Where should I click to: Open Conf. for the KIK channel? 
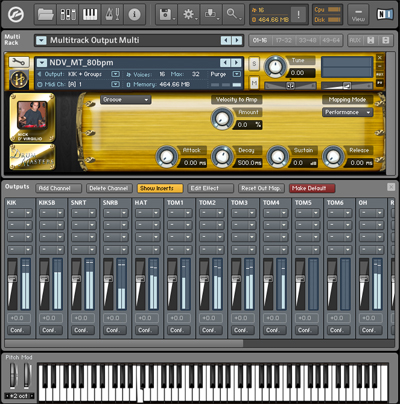tap(19, 330)
